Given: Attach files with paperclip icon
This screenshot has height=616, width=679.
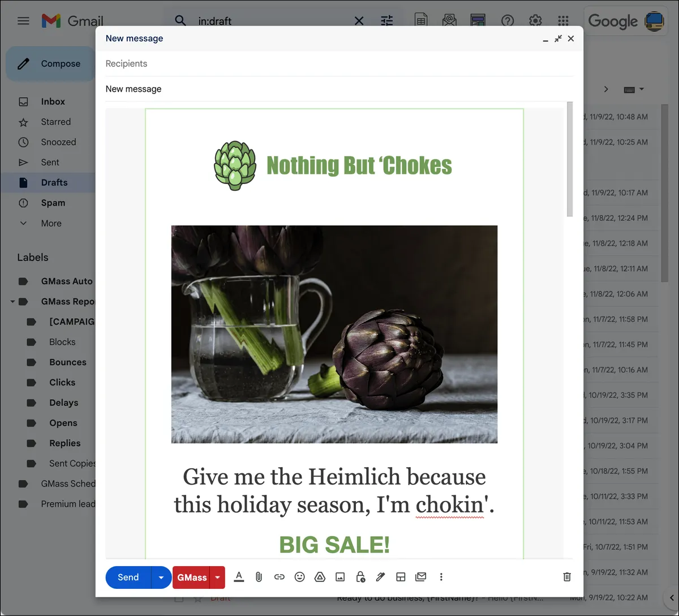Looking at the screenshot, I should (x=259, y=577).
